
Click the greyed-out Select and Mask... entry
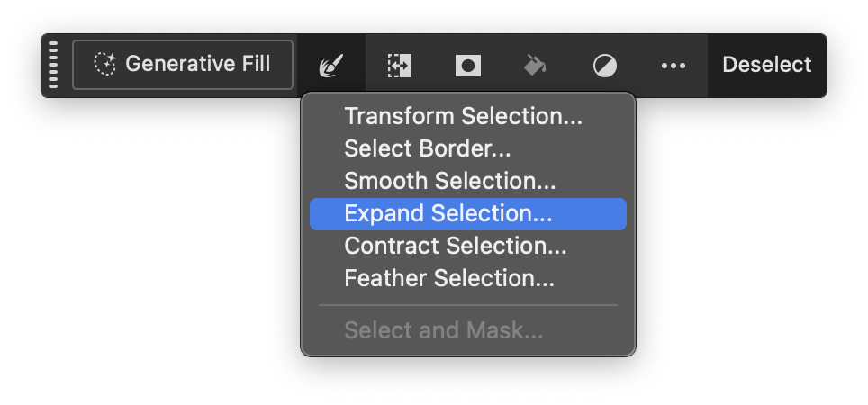coord(443,330)
